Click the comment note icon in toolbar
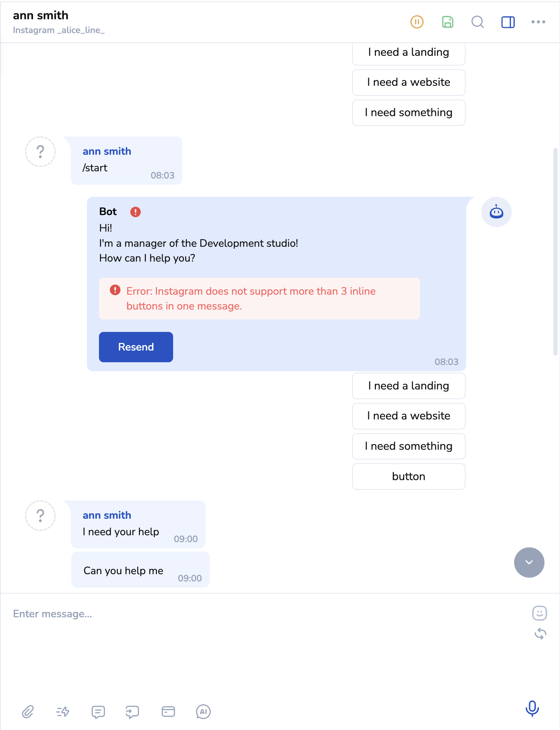The image size is (560, 730). pos(98,711)
